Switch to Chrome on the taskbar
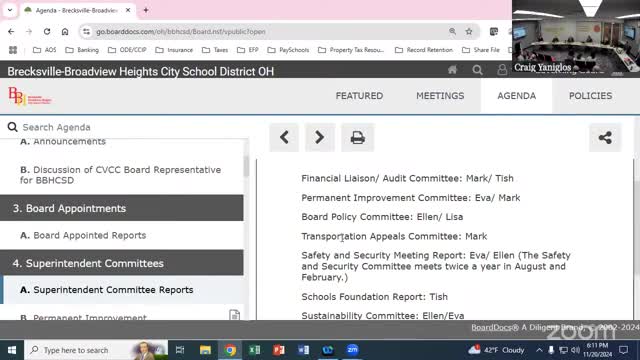 (230, 350)
